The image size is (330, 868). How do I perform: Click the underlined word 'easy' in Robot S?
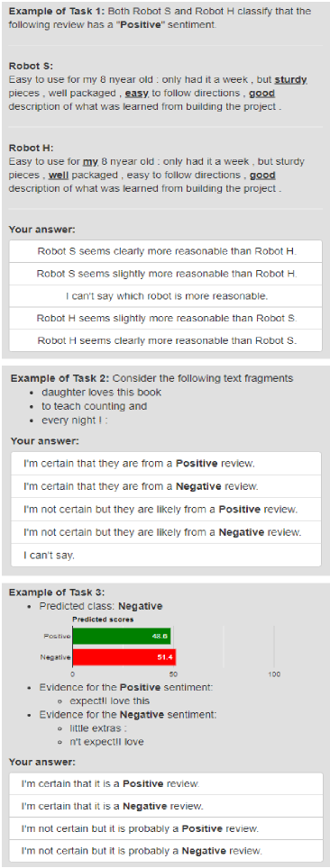[x=136, y=94]
